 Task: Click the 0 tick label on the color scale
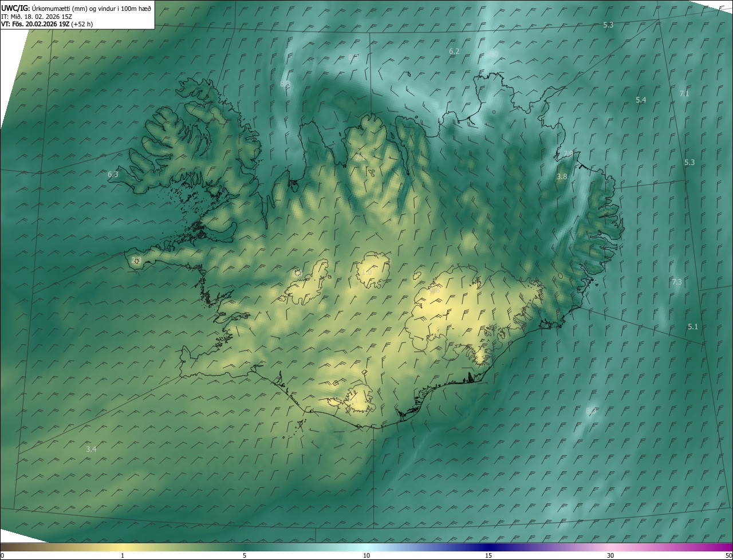(2, 555)
